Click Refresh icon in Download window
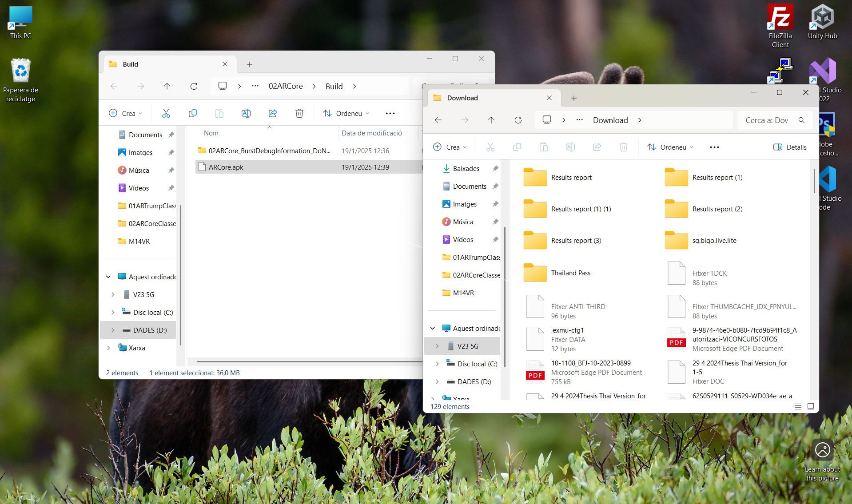The height and width of the screenshot is (504, 852). pos(518,120)
